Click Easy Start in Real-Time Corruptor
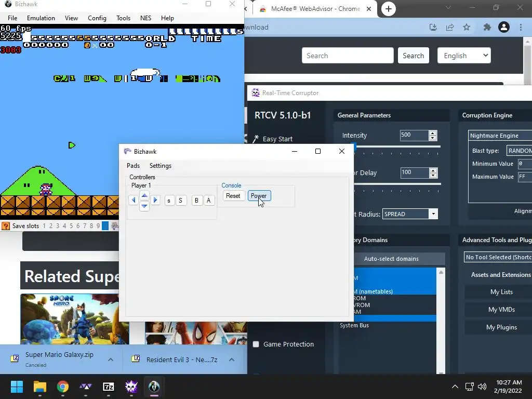The height and width of the screenshot is (399, 532). [273, 139]
